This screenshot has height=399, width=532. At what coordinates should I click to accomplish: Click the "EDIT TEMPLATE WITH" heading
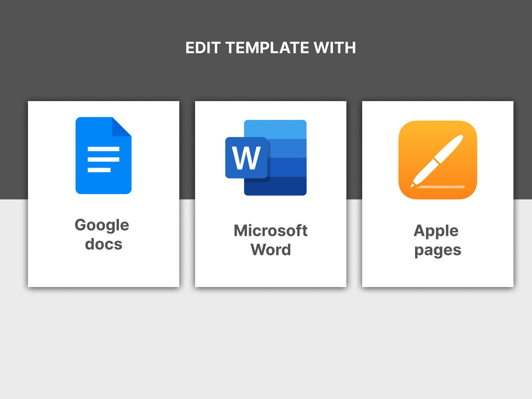270,48
